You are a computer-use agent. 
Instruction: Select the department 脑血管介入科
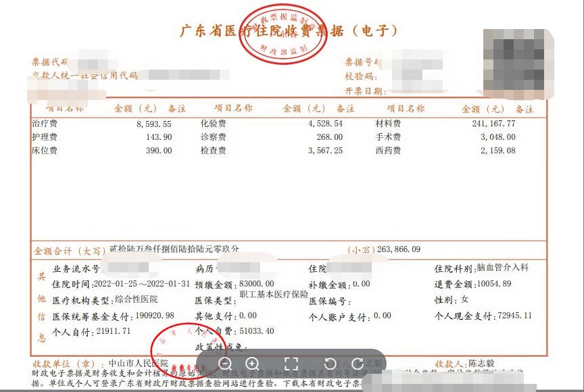coord(502,267)
